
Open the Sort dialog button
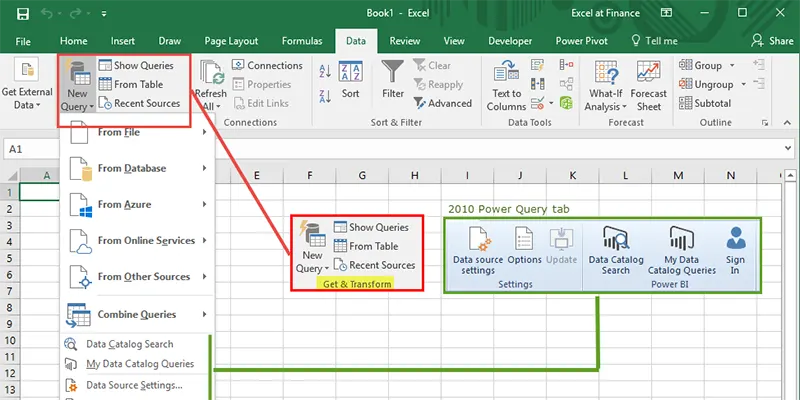click(351, 80)
